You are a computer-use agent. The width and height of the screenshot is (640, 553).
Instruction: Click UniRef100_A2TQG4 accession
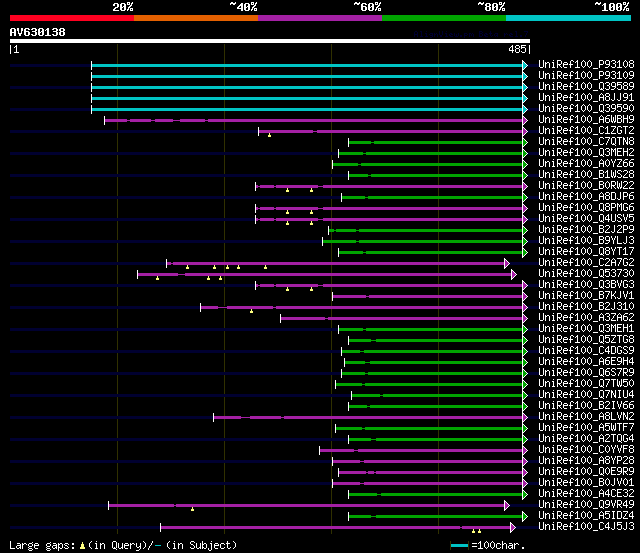[586, 439]
